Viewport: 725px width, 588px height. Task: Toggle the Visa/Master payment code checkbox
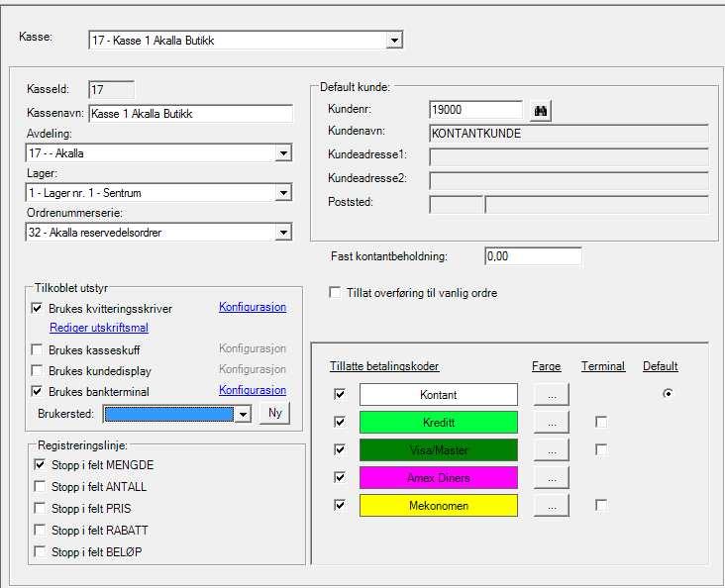coord(340,449)
